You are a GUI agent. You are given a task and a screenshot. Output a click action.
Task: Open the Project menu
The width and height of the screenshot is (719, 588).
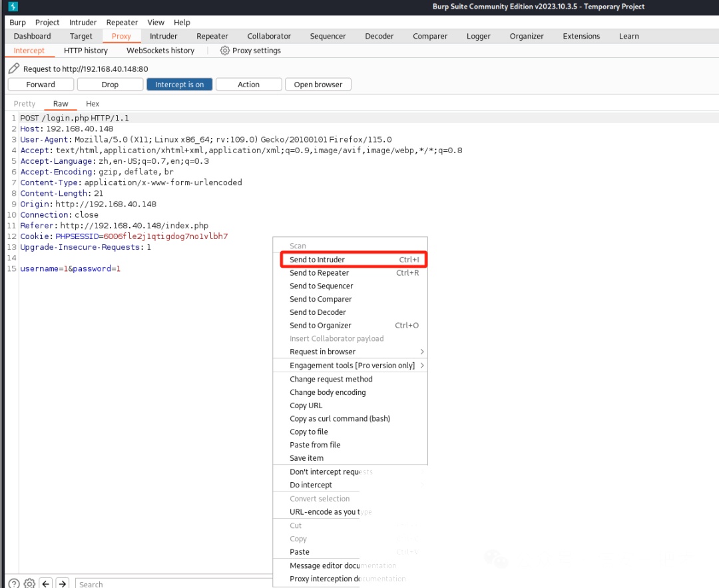(47, 22)
